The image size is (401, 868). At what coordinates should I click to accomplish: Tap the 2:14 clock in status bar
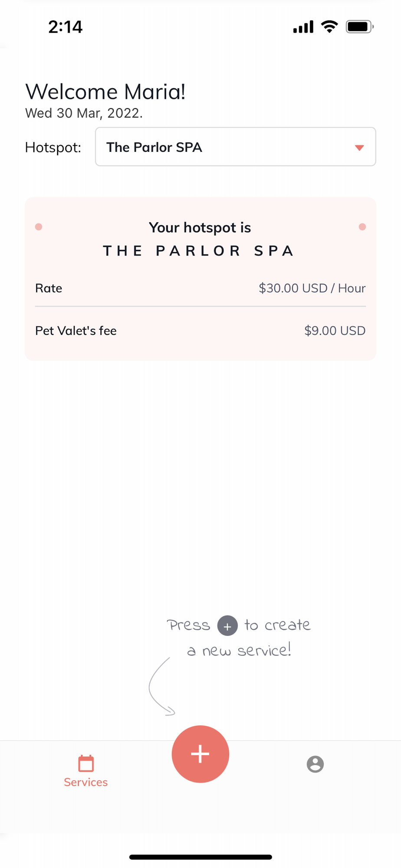pos(65,27)
